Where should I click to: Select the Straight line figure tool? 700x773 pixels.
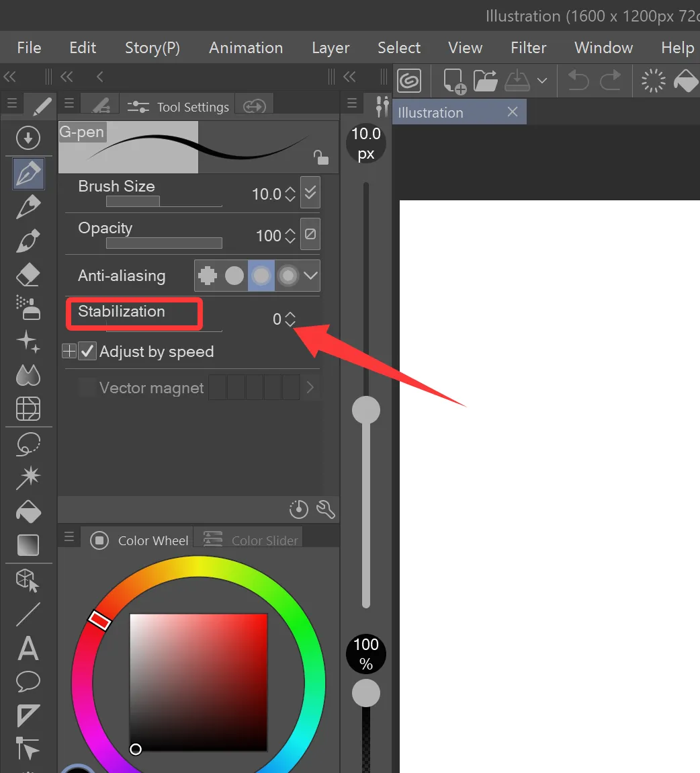pos(28,615)
